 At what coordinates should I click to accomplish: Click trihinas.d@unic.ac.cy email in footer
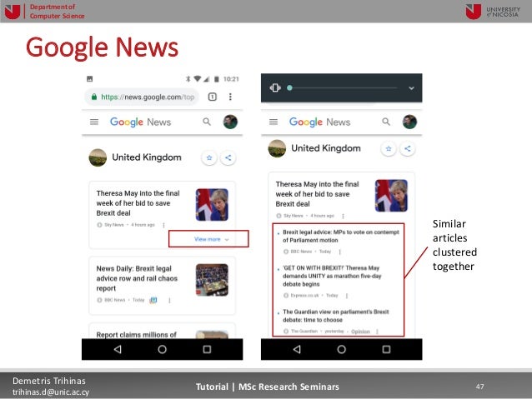[x=51, y=392]
